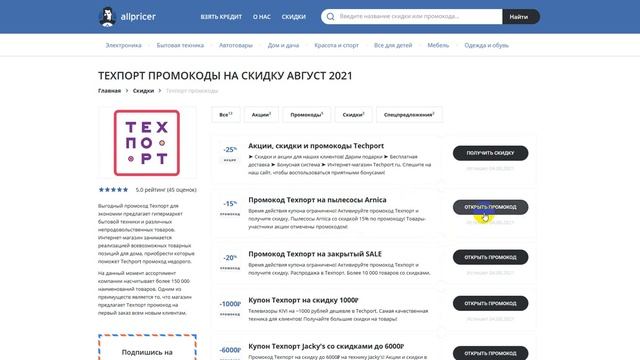
Task: Click the -20% discount badge
Action: click(230, 258)
